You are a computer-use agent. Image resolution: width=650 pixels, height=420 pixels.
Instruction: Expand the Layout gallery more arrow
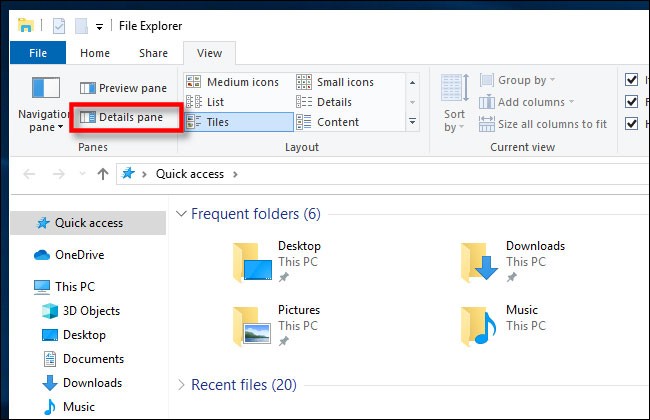tap(412, 122)
